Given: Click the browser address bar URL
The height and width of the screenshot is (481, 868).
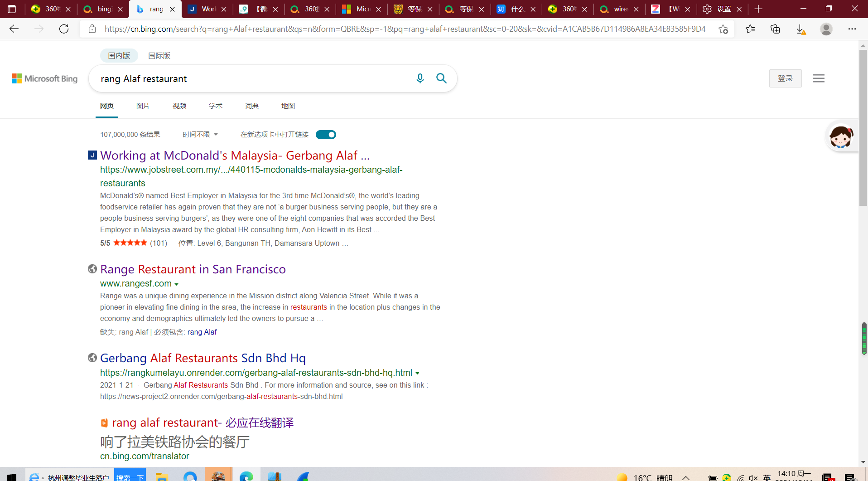Looking at the screenshot, I should (x=405, y=29).
